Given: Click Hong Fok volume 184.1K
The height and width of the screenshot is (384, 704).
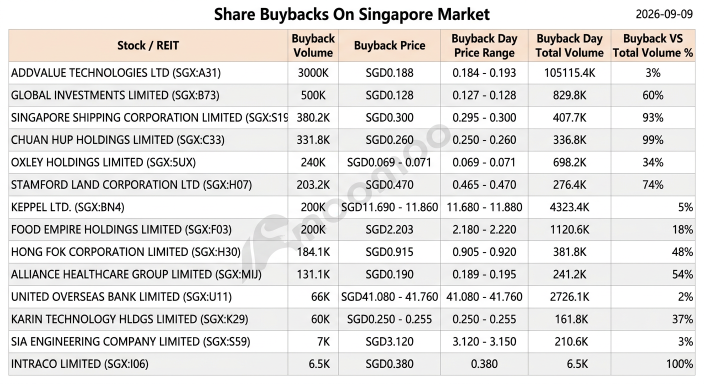Looking at the screenshot, I should click(x=313, y=252).
